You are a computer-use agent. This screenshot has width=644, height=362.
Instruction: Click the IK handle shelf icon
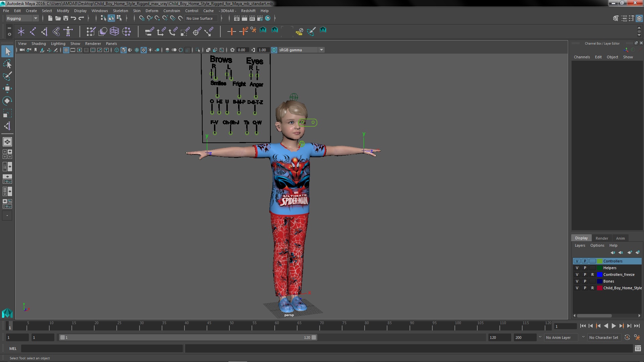pos(45,32)
